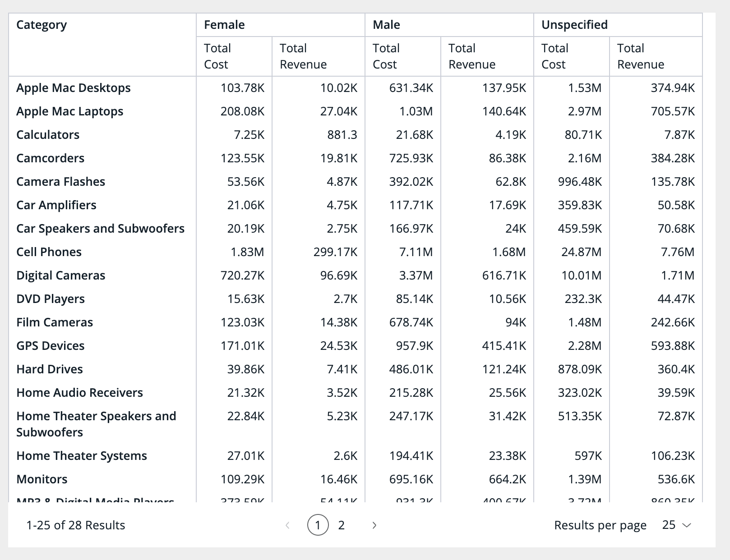Select the Apple Mac Desktops row label
The width and height of the screenshot is (730, 560).
click(x=74, y=88)
